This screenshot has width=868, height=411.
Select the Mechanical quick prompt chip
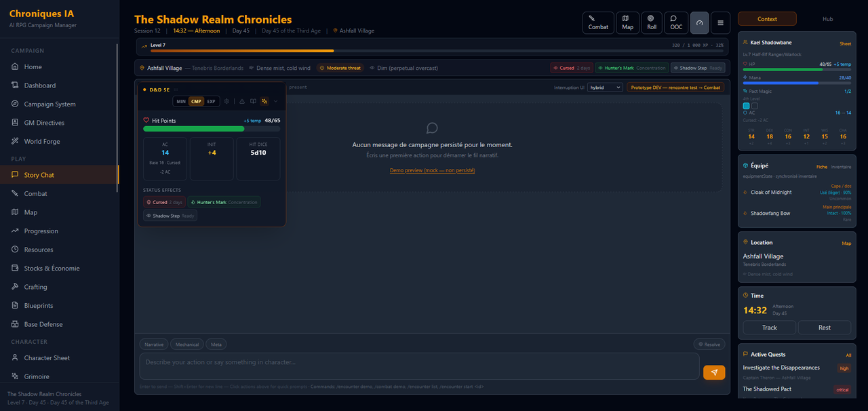187,345
